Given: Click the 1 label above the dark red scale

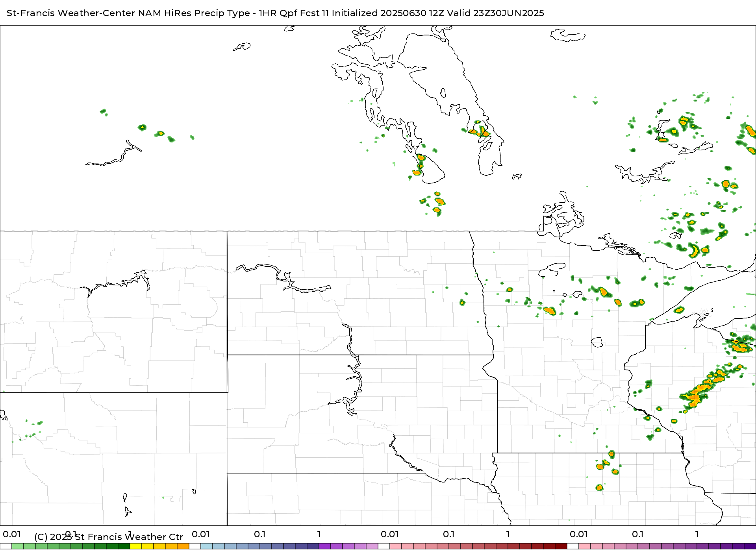Looking at the screenshot, I should tap(508, 534).
